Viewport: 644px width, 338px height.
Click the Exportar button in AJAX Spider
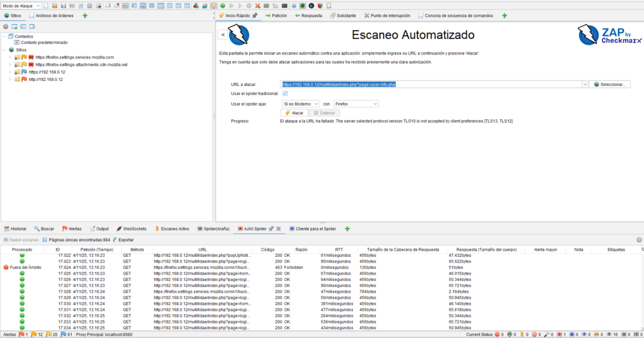click(123, 239)
